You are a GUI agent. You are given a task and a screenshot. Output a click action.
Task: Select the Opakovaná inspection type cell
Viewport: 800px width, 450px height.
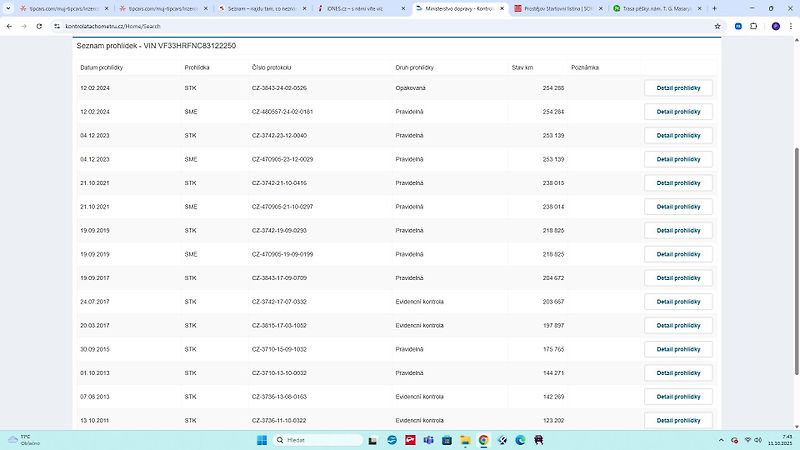click(x=410, y=88)
